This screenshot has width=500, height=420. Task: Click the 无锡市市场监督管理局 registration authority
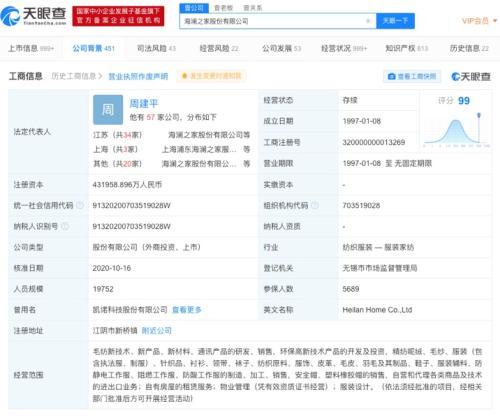[x=380, y=268]
